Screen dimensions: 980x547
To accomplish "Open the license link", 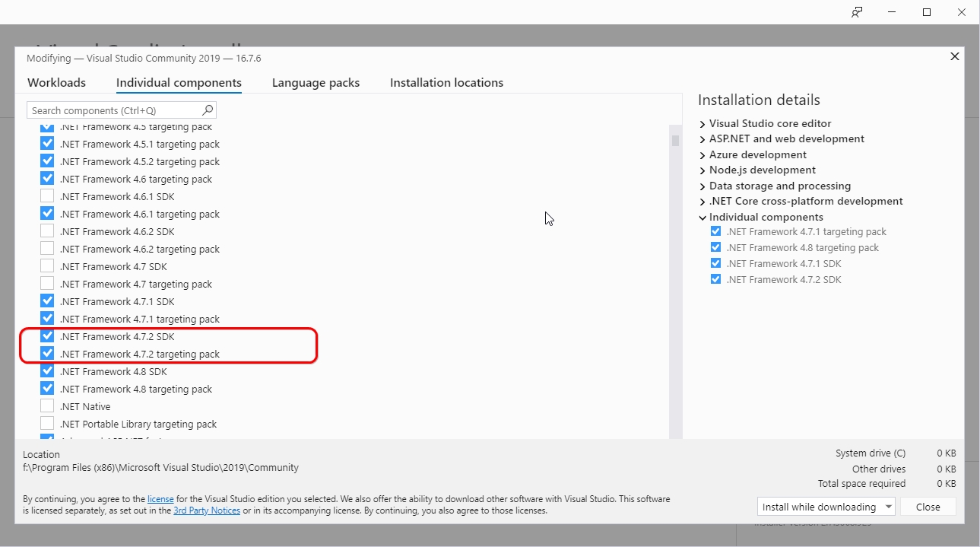I will pos(160,499).
